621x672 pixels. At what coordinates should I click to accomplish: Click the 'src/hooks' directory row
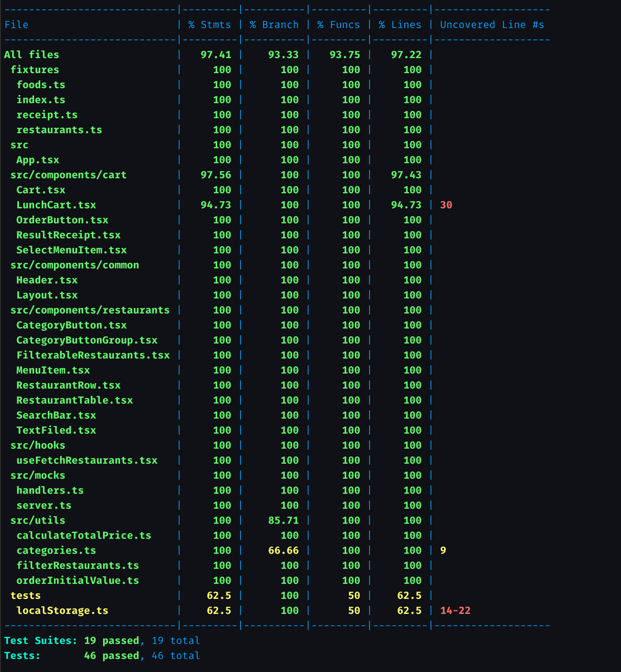click(38, 445)
